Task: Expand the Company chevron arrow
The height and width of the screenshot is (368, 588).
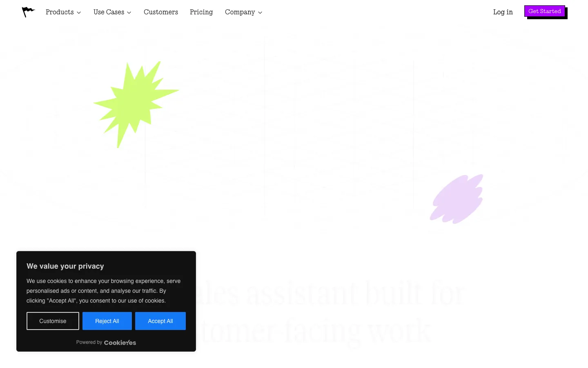Action: click(260, 13)
